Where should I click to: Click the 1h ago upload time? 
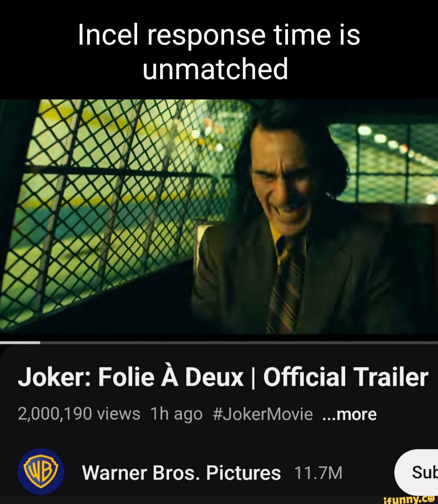coord(176,414)
